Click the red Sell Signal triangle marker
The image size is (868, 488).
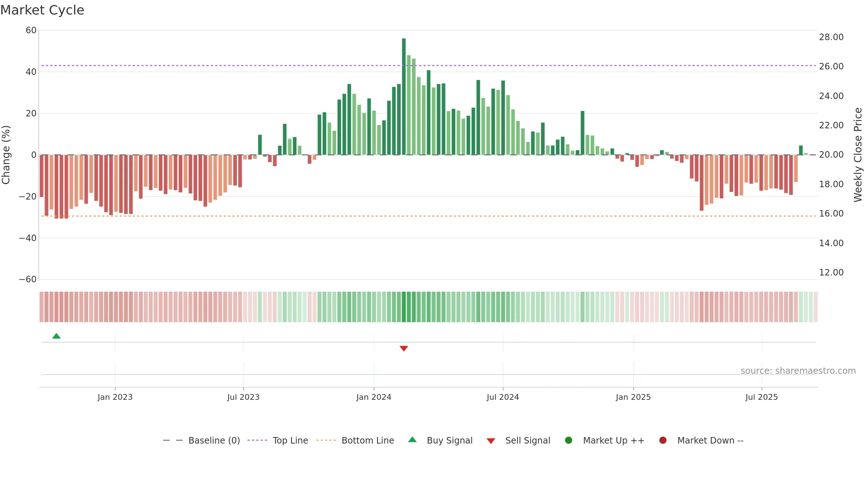404,348
